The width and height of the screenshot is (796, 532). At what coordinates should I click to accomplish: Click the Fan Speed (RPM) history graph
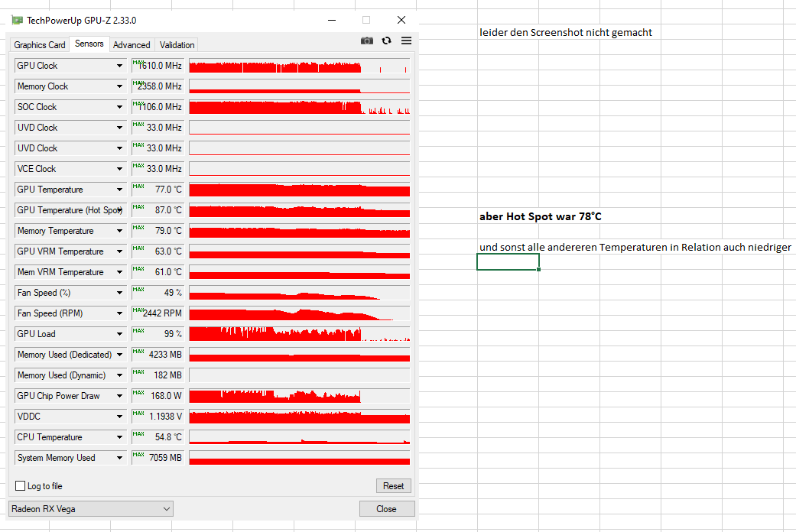coord(300,313)
